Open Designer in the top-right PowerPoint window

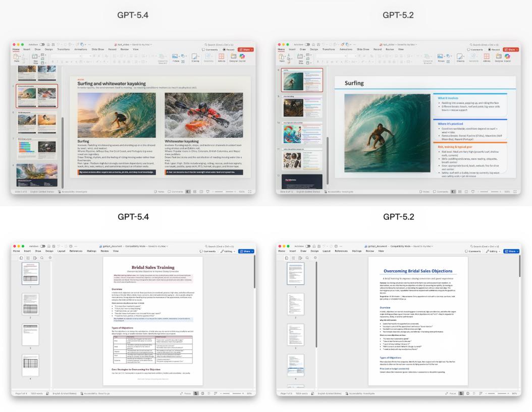(498, 56)
